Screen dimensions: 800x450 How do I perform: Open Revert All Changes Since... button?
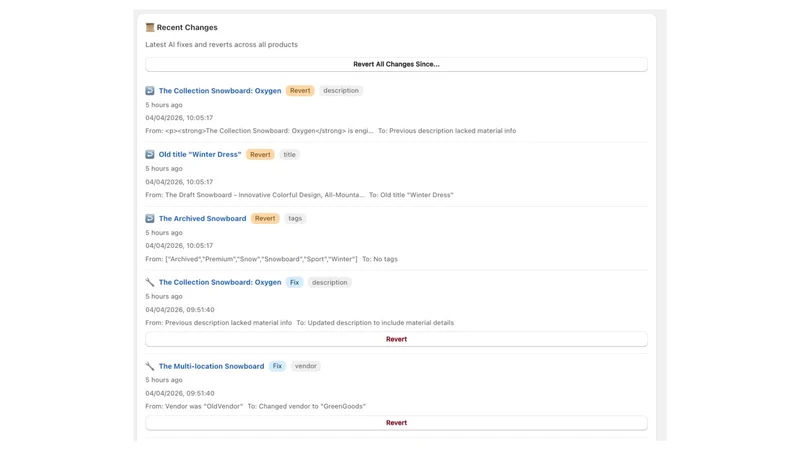(396, 64)
